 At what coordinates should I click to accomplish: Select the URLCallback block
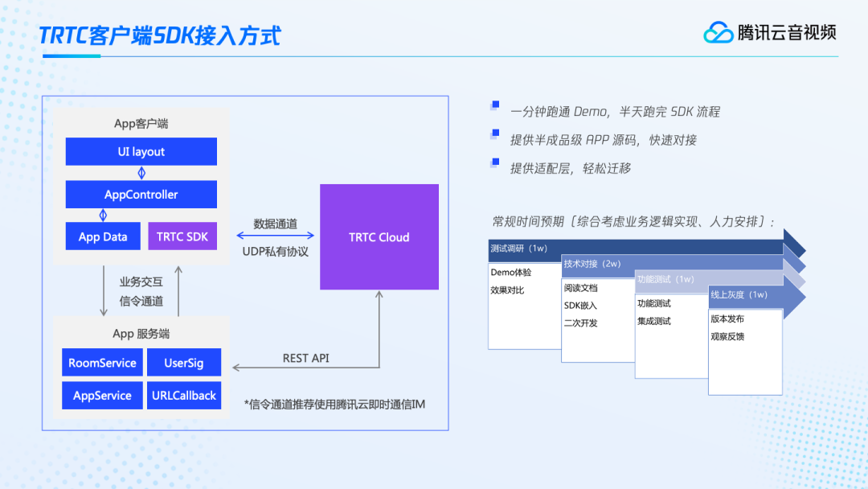click(x=184, y=396)
